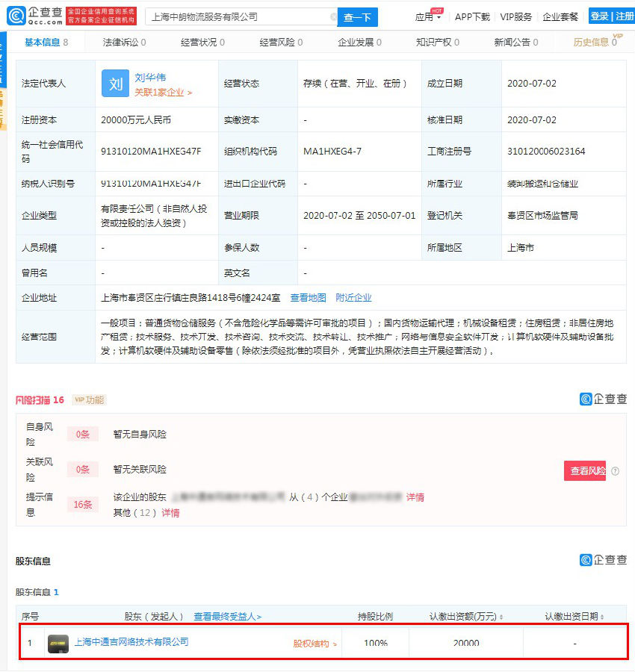The height and width of the screenshot is (672, 635).
Task: Click the 0条 关联风险 count
Action: 83,470
